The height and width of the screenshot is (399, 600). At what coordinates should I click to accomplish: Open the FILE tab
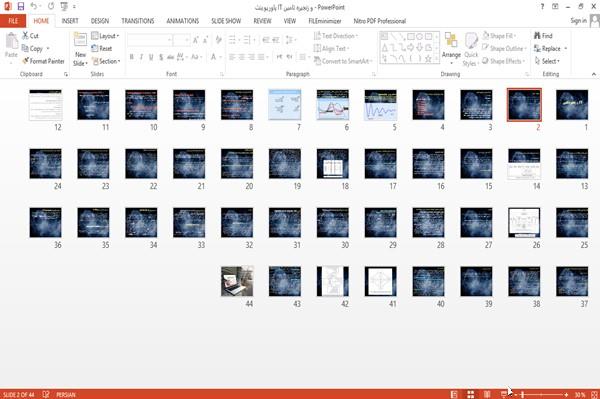[13, 21]
